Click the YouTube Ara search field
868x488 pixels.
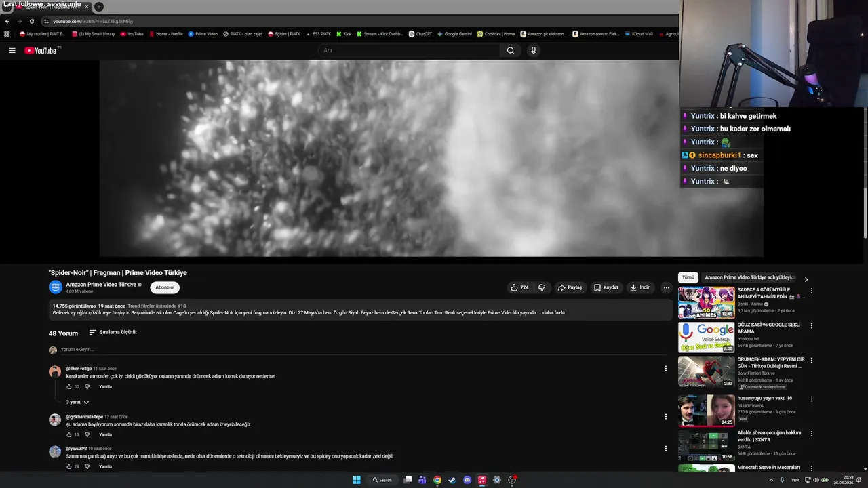pos(409,50)
